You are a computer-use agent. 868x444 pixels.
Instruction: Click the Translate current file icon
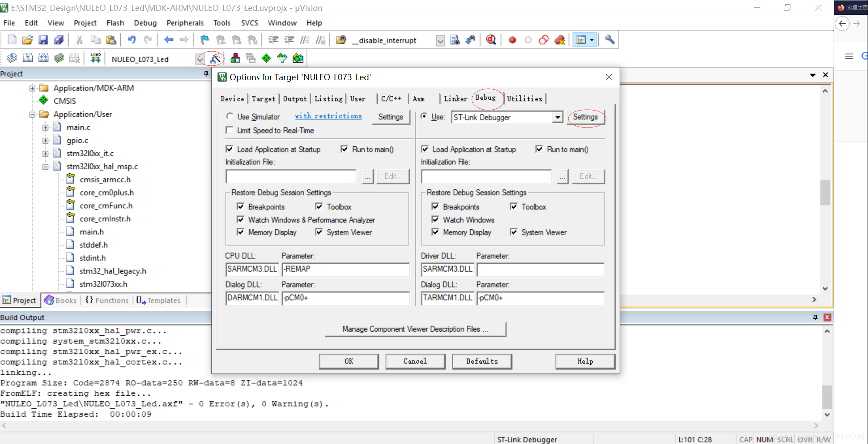[x=12, y=58]
